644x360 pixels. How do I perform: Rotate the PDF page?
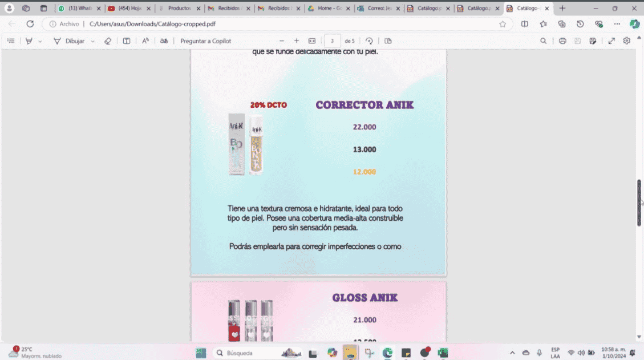(369, 41)
